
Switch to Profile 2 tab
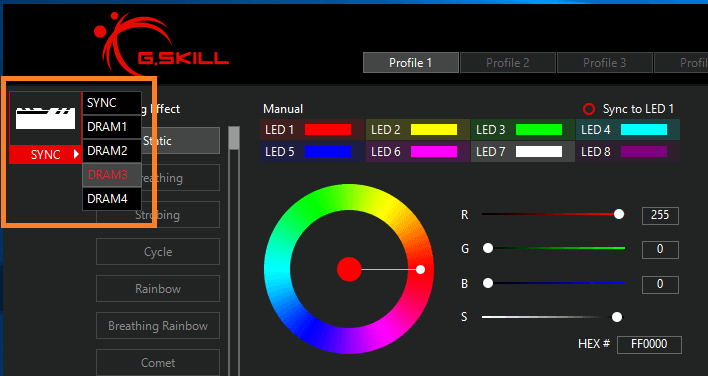point(508,63)
